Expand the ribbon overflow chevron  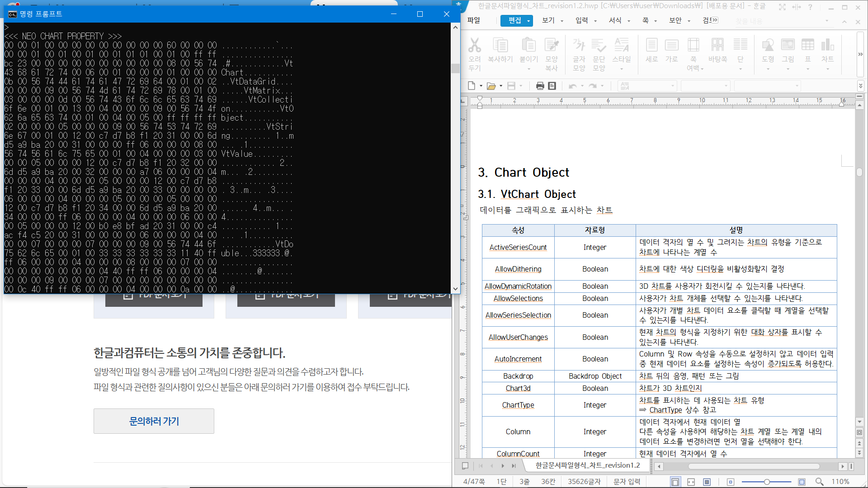click(x=860, y=54)
